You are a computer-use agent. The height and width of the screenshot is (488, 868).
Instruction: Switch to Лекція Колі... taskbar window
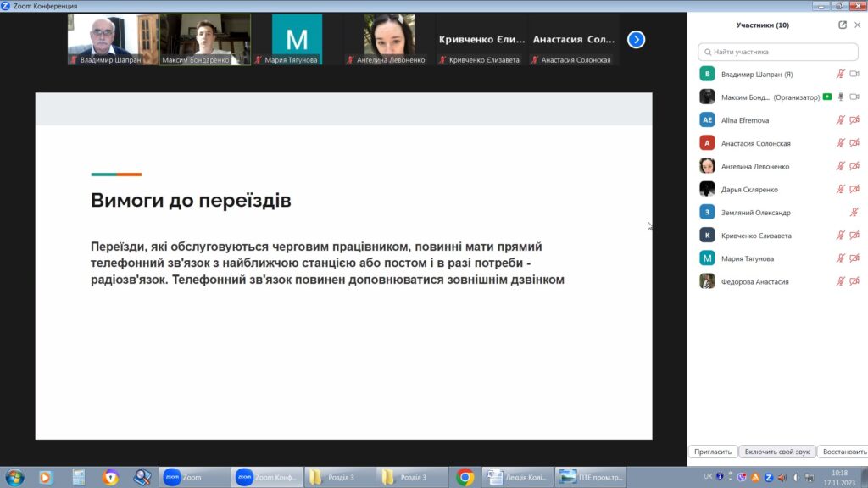(x=518, y=477)
